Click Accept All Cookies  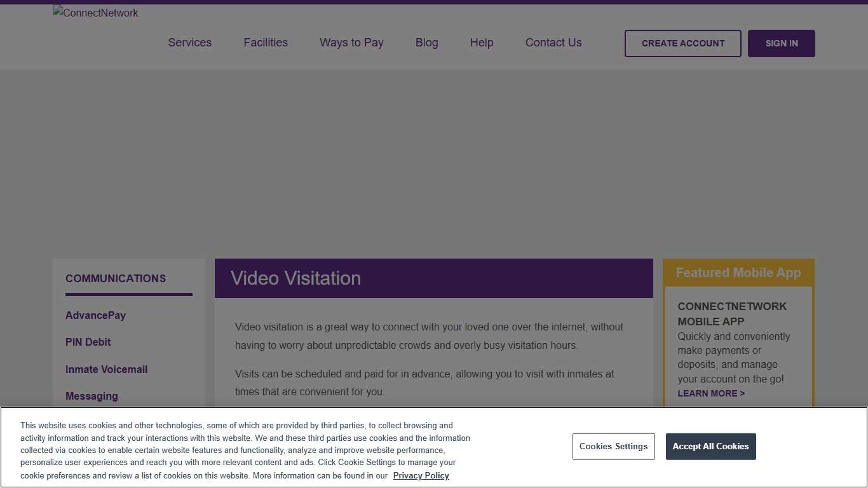pyautogui.click(x=710, y=446)
